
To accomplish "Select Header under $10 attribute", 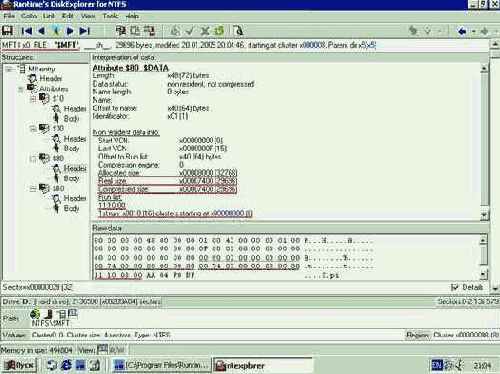I will pyautogui.click(x=75, y=109).
